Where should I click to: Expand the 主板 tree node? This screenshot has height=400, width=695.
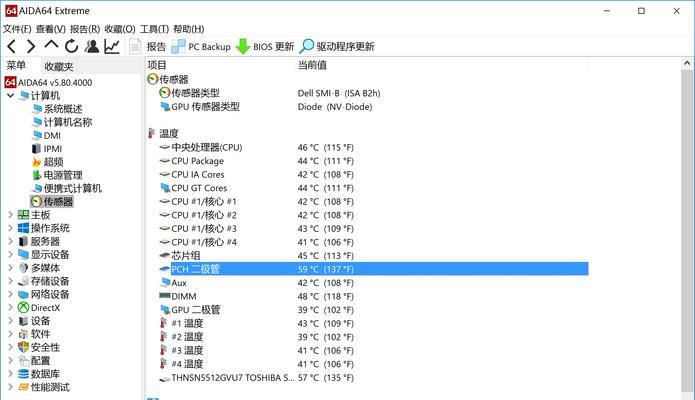(x=11, y=215)
